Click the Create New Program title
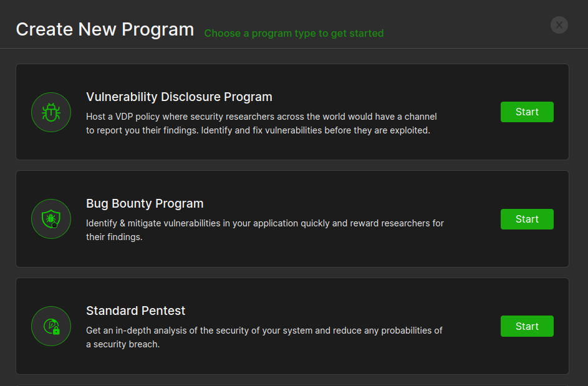Viewport: 588px width, 386px height. tap(105, 29)
